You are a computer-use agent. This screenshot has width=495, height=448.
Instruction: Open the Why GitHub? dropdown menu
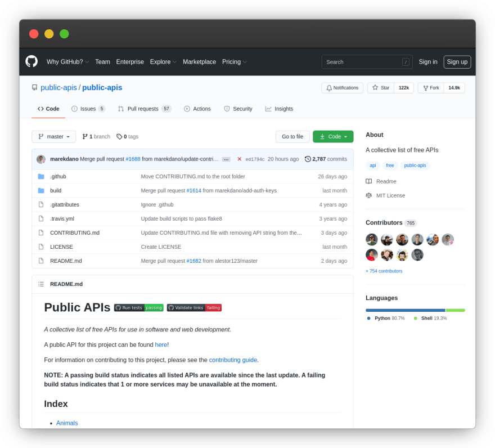[67, 62]
